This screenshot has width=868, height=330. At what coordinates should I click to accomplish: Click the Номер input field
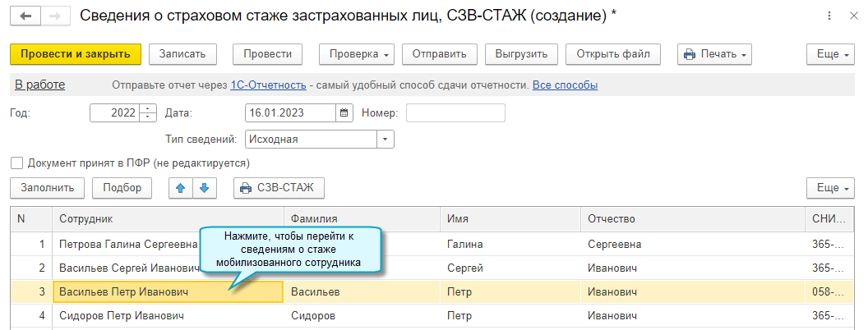click(x=455, y=113)
